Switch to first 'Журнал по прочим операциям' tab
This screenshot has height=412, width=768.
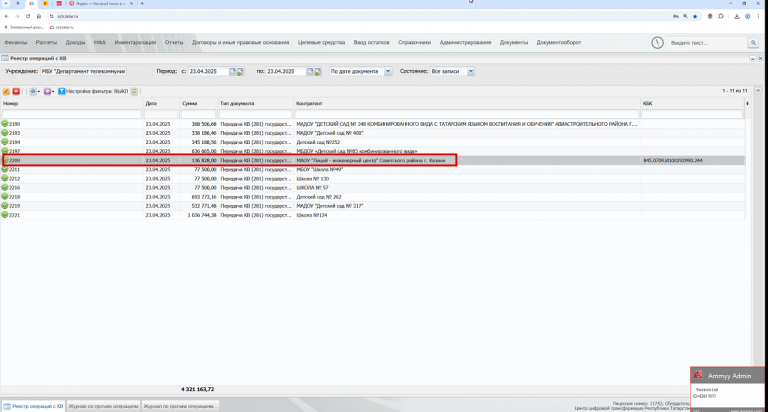(x=103, y=406)
